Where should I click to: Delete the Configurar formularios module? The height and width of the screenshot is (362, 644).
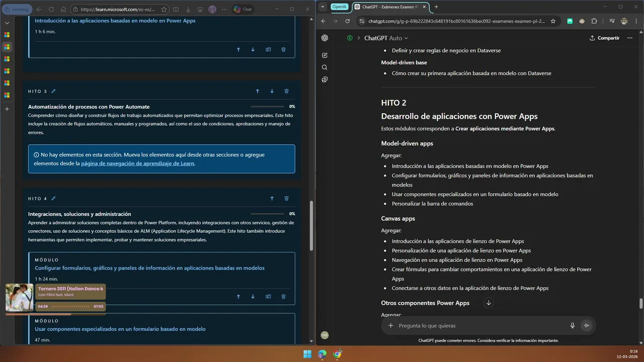pyautogui.click(x=283, y=297)
